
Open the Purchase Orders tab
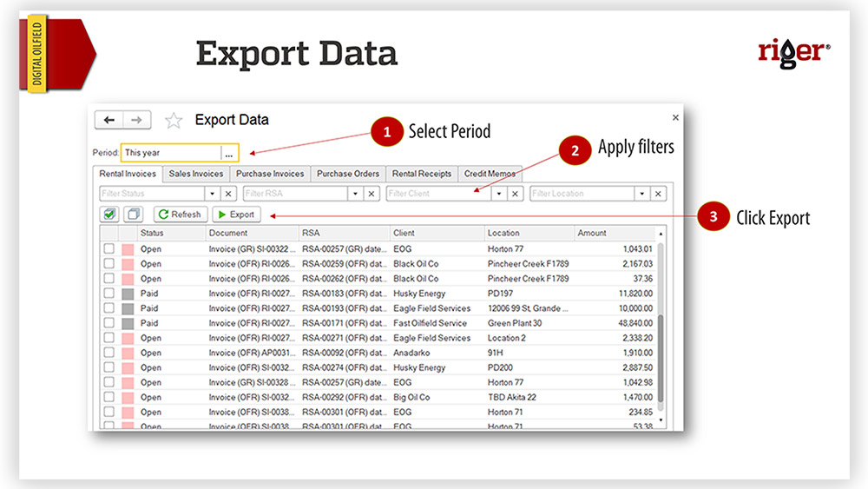tap(347, 174)
